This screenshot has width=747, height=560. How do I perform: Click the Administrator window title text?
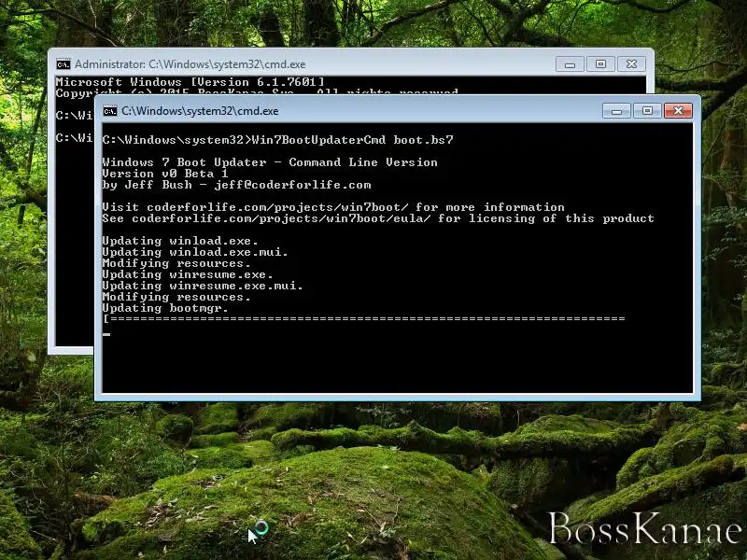[190, 64]
